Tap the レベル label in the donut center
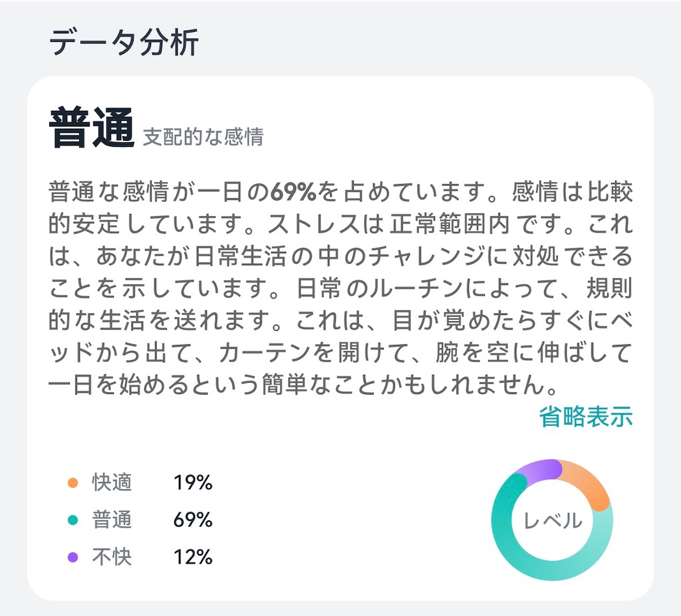Viewport: 681px width, 616px height. (x=553, y=521)
